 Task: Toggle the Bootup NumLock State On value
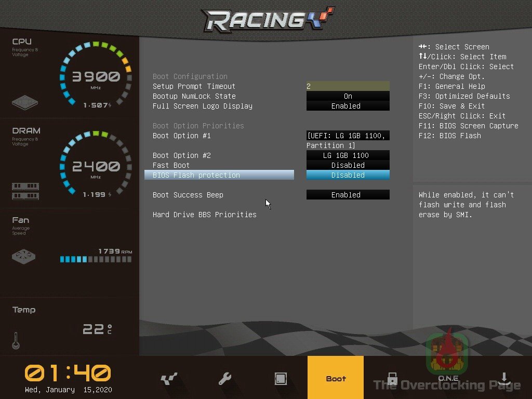click(348, 96)
